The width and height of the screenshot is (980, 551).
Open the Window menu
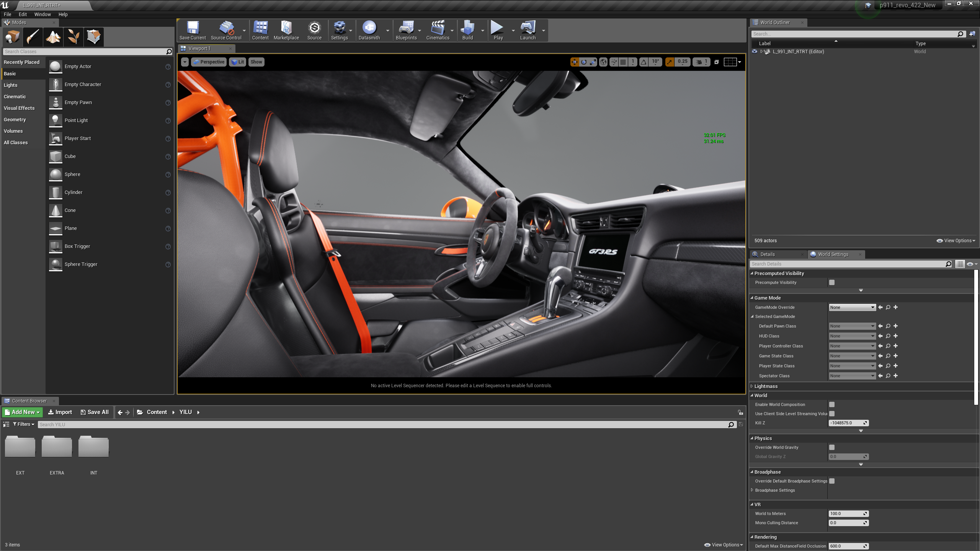point(42,14)
